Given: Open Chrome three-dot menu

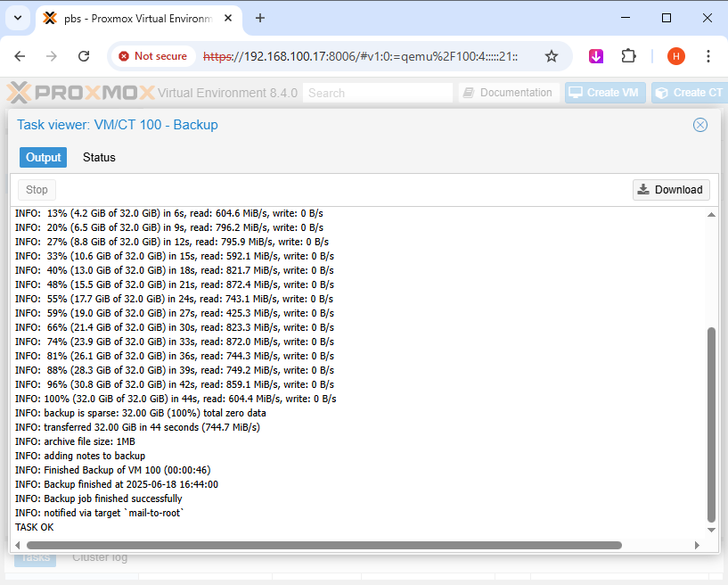Looking at the screenshot, I should tap(708, 56).
